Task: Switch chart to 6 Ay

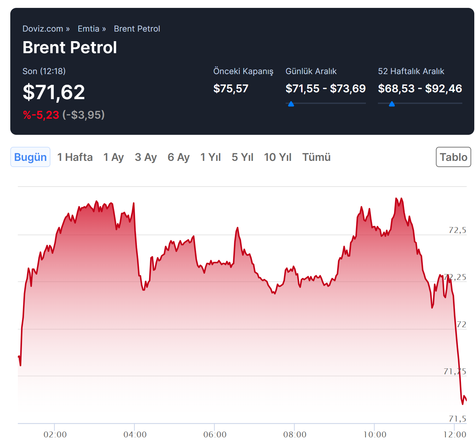Action: click(178, 157)
